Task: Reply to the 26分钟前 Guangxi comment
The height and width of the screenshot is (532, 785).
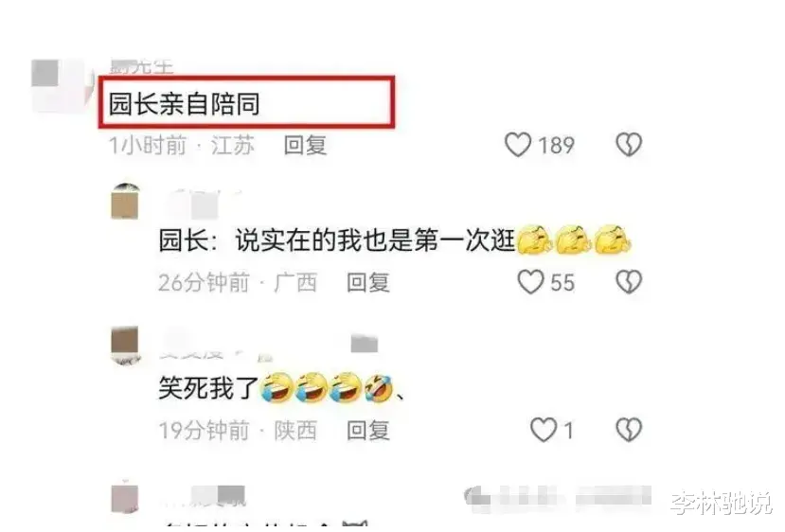Action: 368,282
